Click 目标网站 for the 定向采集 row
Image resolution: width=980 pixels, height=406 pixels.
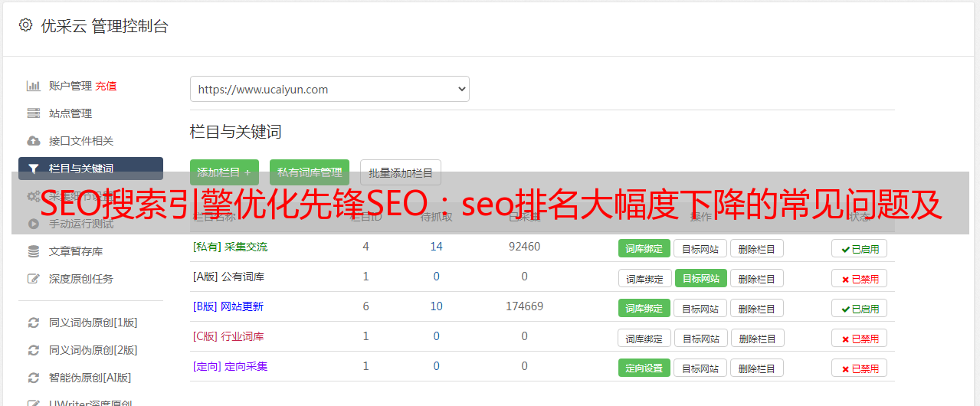click(x=700, y=368)
